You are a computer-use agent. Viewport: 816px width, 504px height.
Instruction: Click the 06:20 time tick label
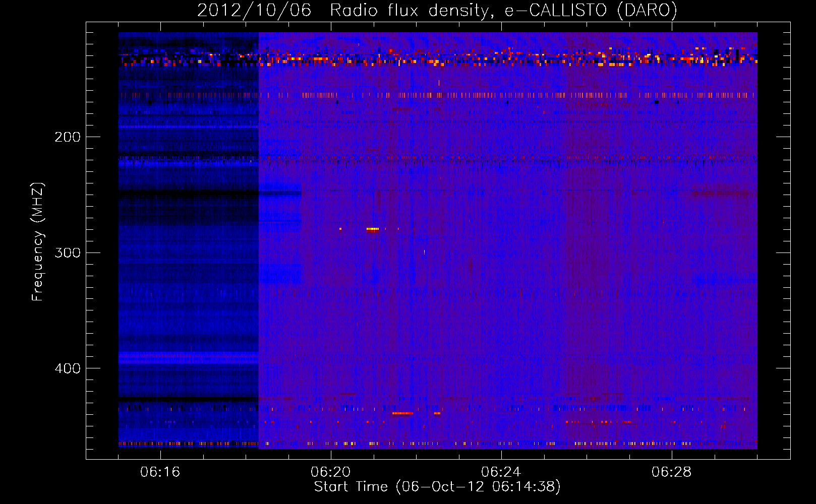click(331, 472)
